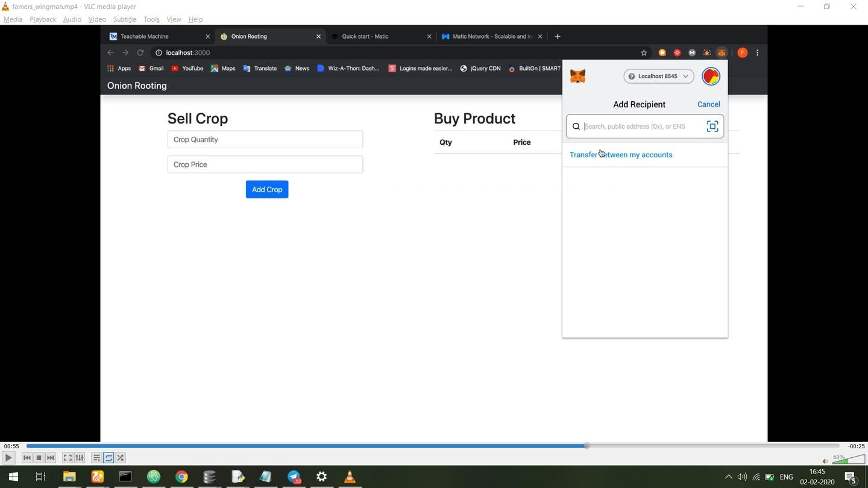Reload the page with refresh icon

coord(140,53)
